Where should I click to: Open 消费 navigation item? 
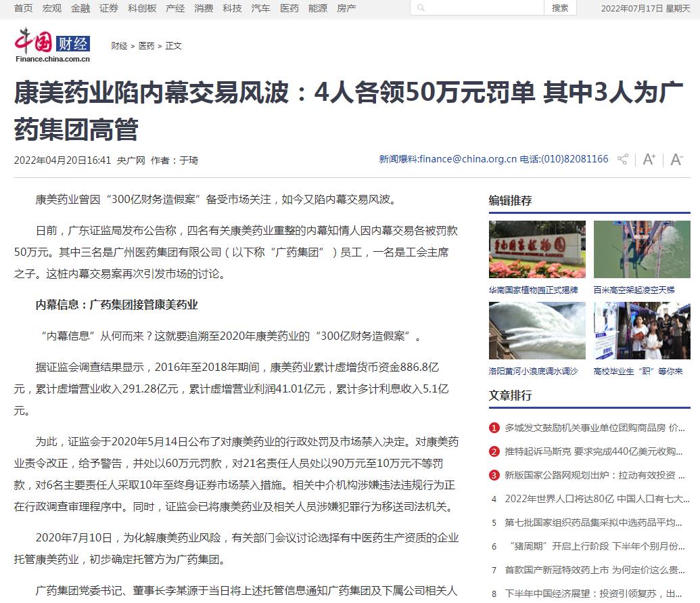click(x=204, y=8)
